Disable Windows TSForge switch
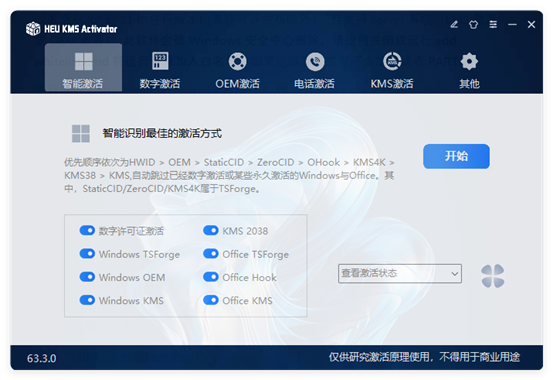The height and width of the screenshot is (380, 553). [x=87, y=254]
